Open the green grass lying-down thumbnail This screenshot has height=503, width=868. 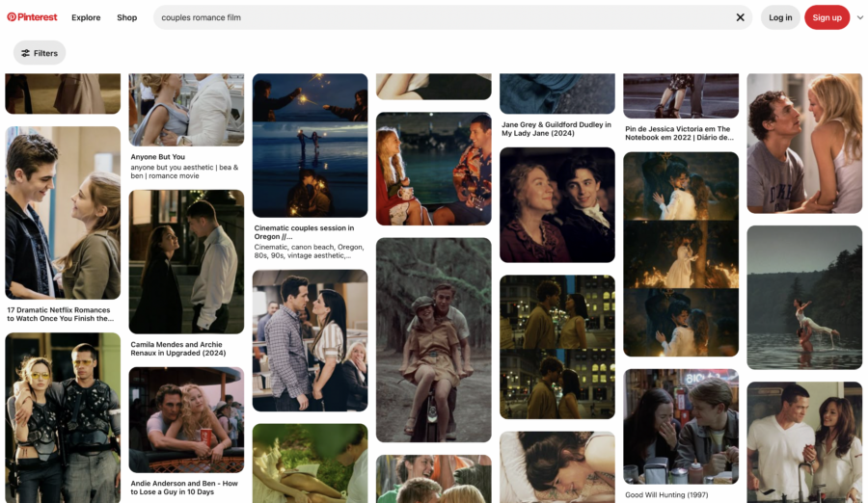310,463
